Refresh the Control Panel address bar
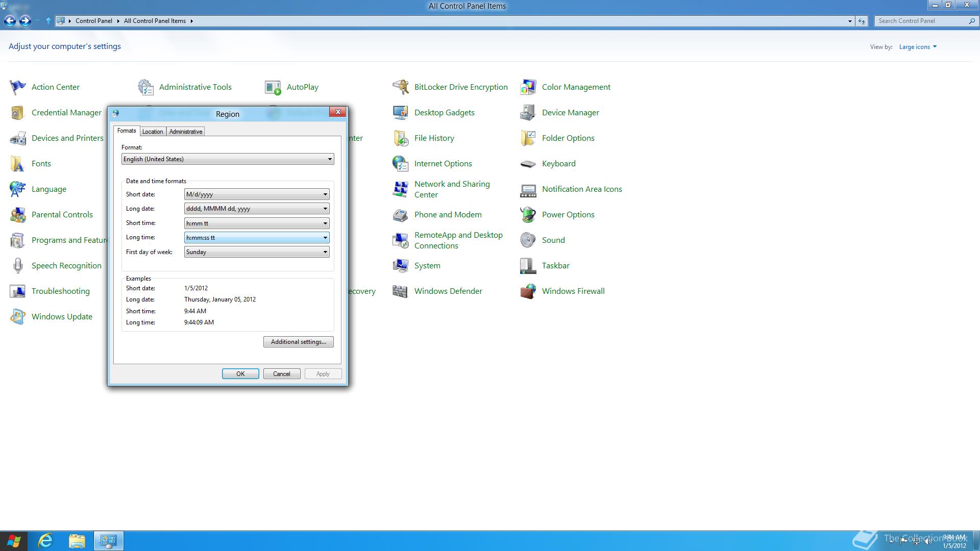The image size is (980, 551). tap(862, 21)
